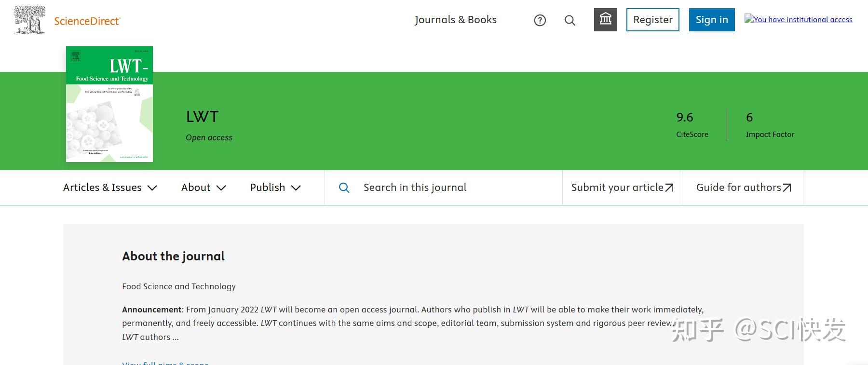Screen dimensions: 868x365
Task: Click the arrow icon beside Guide for authors
Action: [787, 188]
